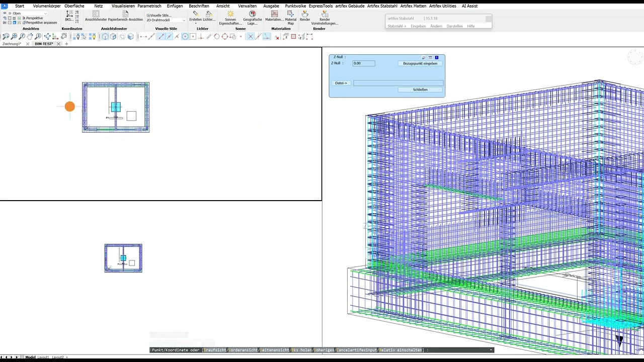Open the AI Assist tab

point(470,6)
